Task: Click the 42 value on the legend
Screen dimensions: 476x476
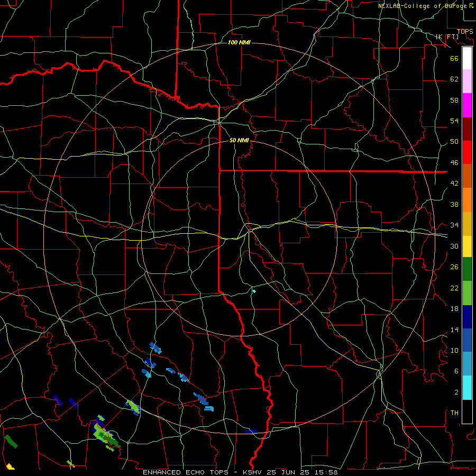Action: pyautogui.click(x=454, y=184)
